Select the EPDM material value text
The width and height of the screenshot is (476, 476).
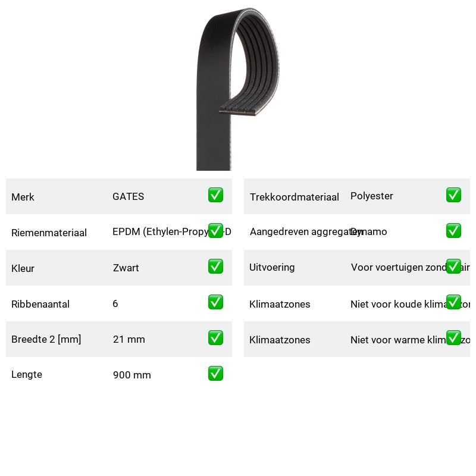(x=172, y=231)
